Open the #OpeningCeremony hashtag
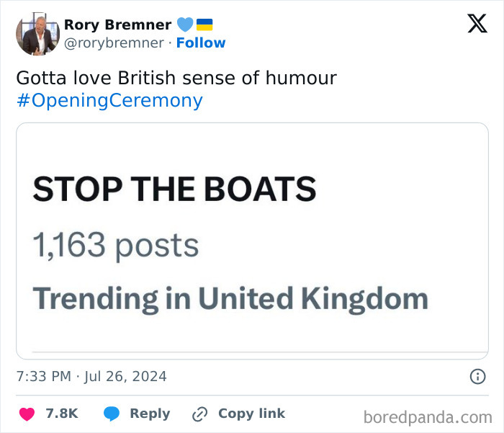The height and width of the screenshot is (433, 504). click(x=109, y=100)
